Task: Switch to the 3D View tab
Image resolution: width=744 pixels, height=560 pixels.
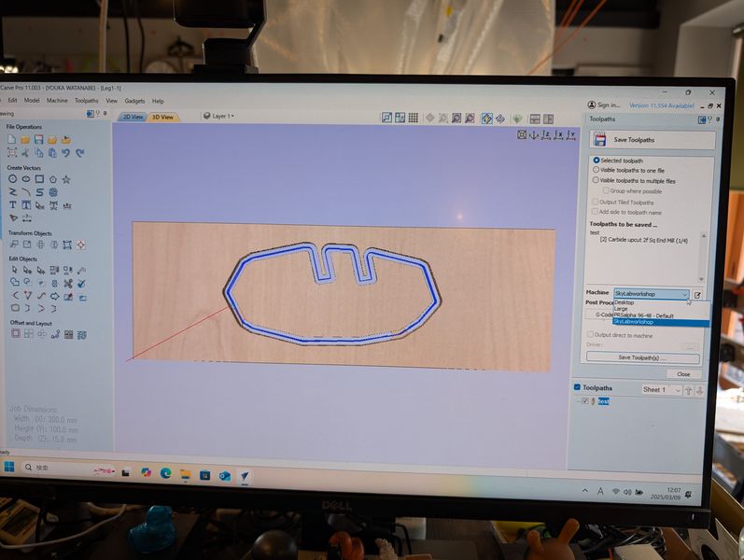Action: 162,117
